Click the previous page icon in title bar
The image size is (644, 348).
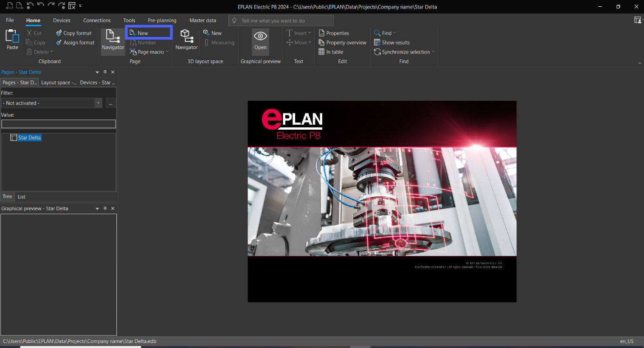9,5
